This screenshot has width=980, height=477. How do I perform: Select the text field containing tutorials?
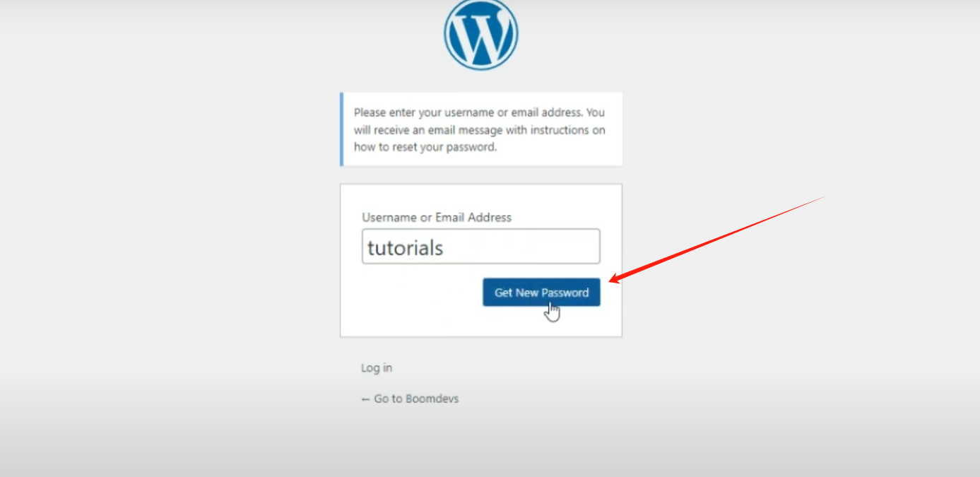(481, 247)
